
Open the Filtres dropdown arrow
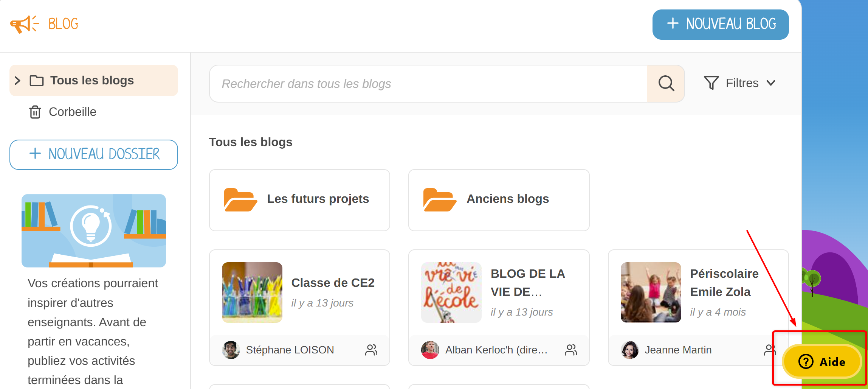pos(771,83)
